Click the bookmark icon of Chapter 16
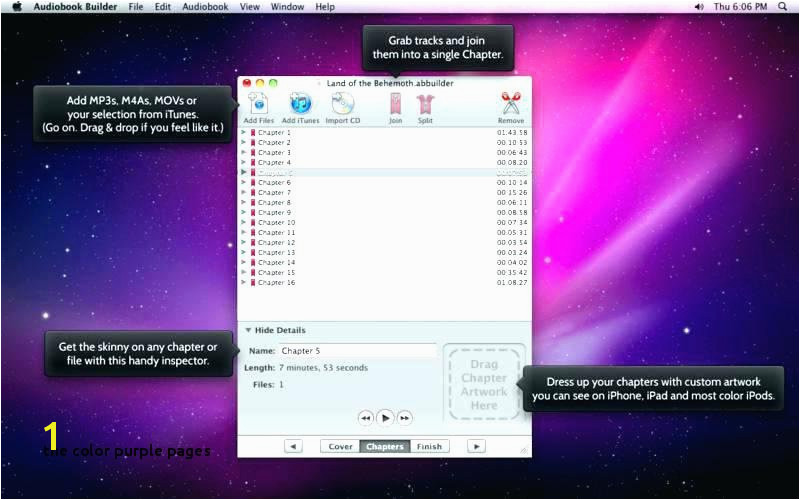This screenshot has height=500, width=800. pos(253,283)
